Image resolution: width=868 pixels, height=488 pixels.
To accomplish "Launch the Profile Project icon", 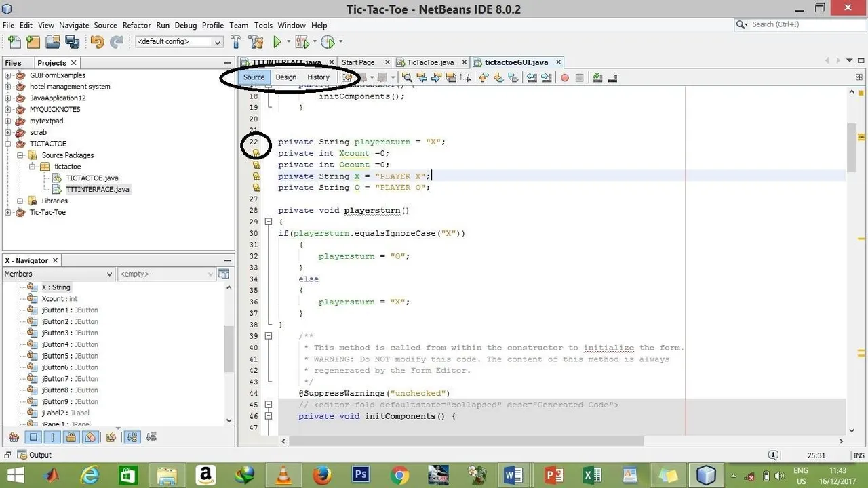I will (328, 42).
